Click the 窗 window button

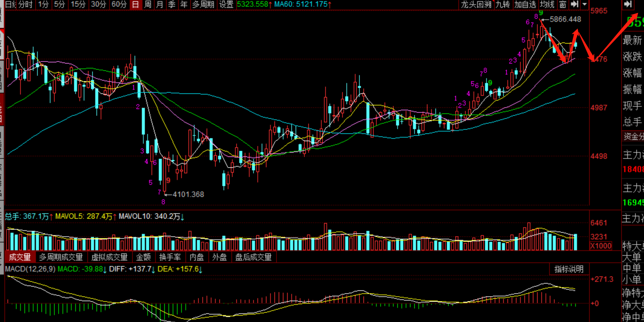point(563,4)
